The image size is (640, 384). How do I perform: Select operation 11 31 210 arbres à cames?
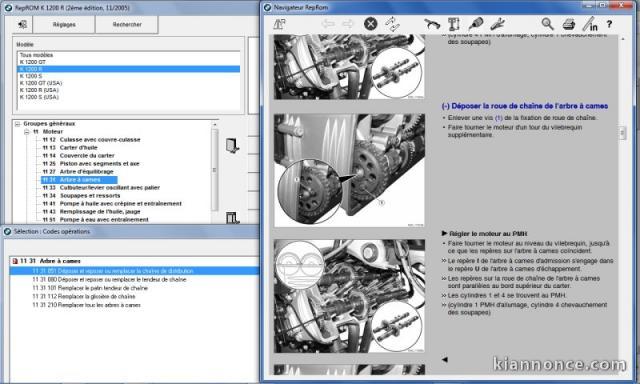point(86,305)
